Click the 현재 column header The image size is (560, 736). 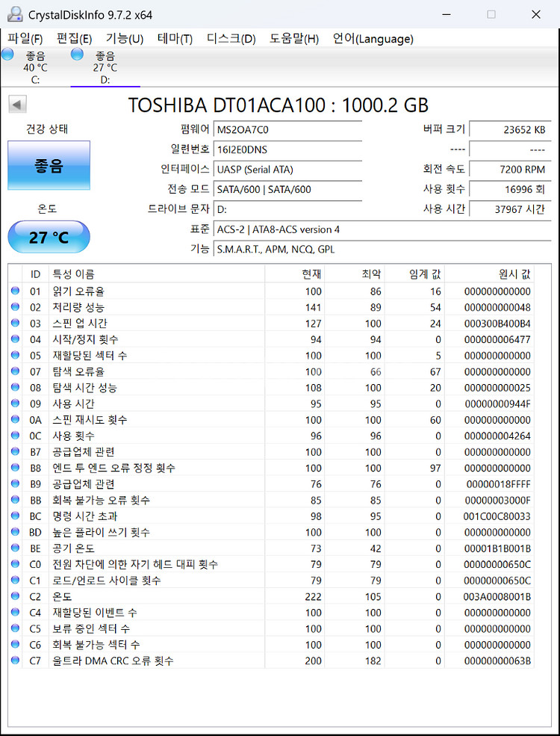[x=294, y=274]
